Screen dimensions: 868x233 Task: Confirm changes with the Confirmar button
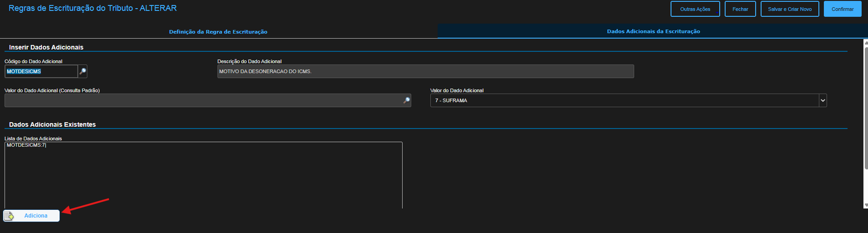(842, 9)
